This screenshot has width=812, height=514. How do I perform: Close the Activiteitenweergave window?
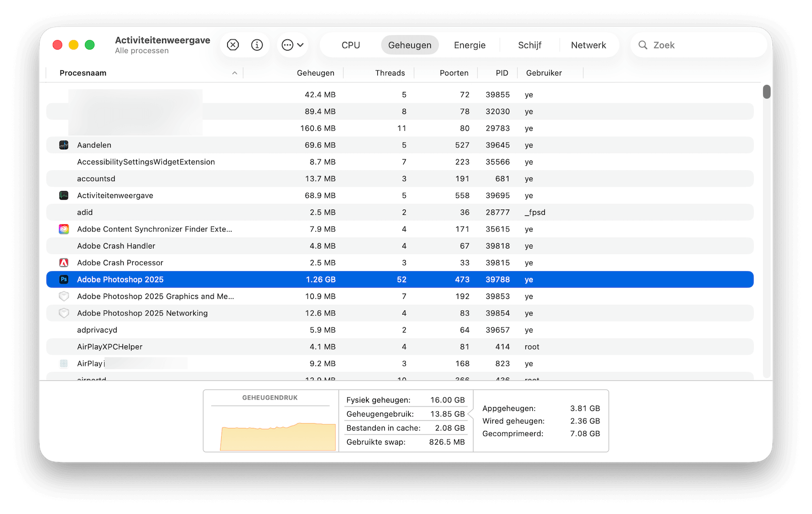(x=58, y=45)
